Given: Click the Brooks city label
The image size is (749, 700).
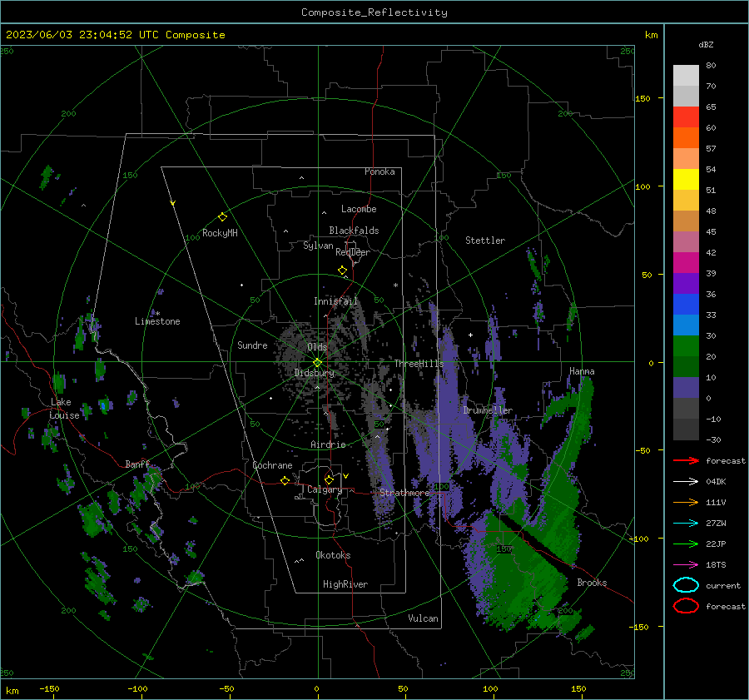Looking at the screenshot, I should [592, 583].
